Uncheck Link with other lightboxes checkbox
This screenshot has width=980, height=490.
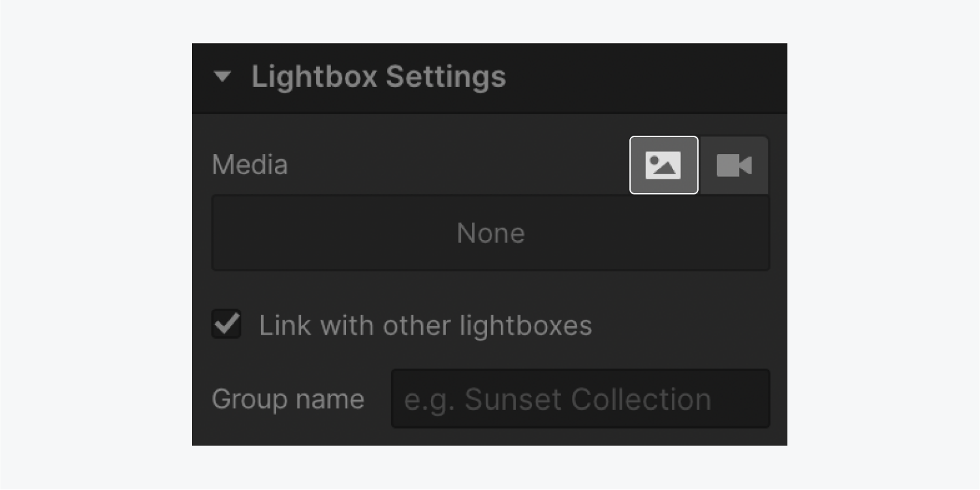click(x=227, y=324)
